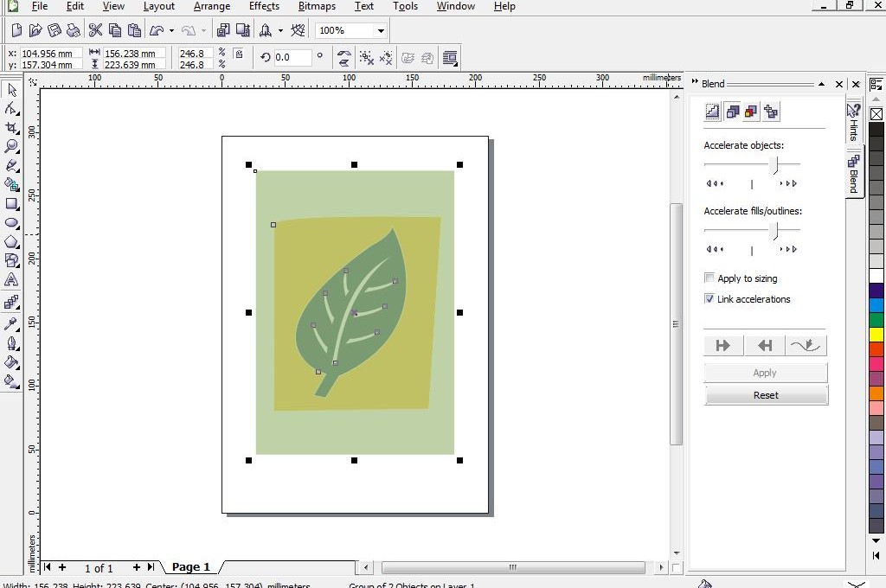Click the Reset button in Blend
Image resolution: width=886 pixels, height=588 pixels.
pos(766,395)
